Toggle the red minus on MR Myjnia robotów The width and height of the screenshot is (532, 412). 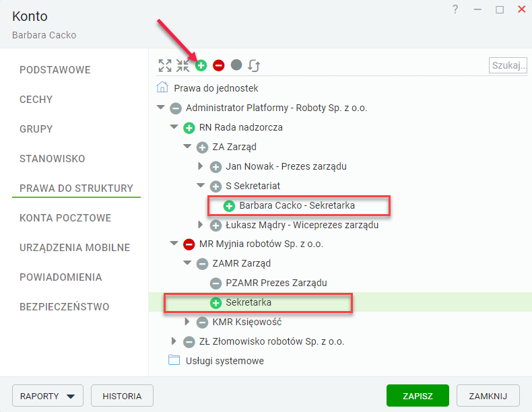pos(189,244)
